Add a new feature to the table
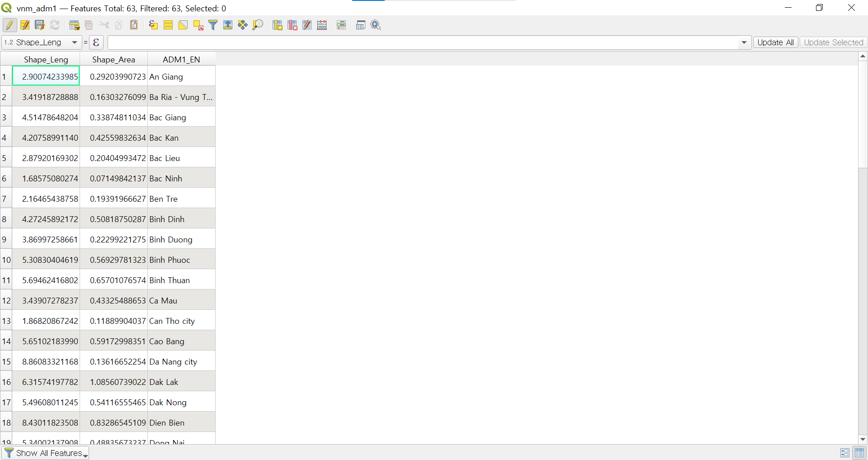Screen dimensions: 868x460 [x=74, y=25]
